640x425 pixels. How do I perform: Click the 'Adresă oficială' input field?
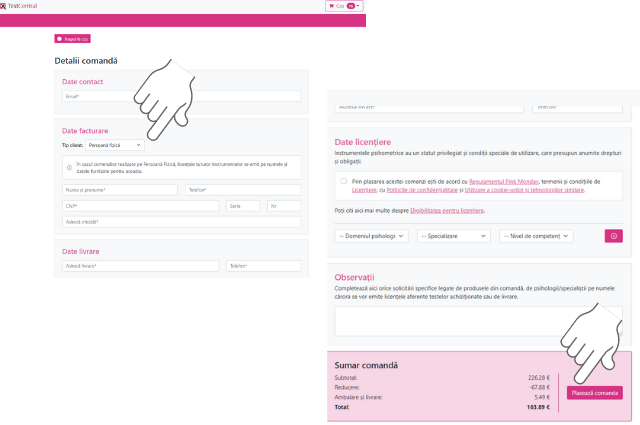pos(181,221)
